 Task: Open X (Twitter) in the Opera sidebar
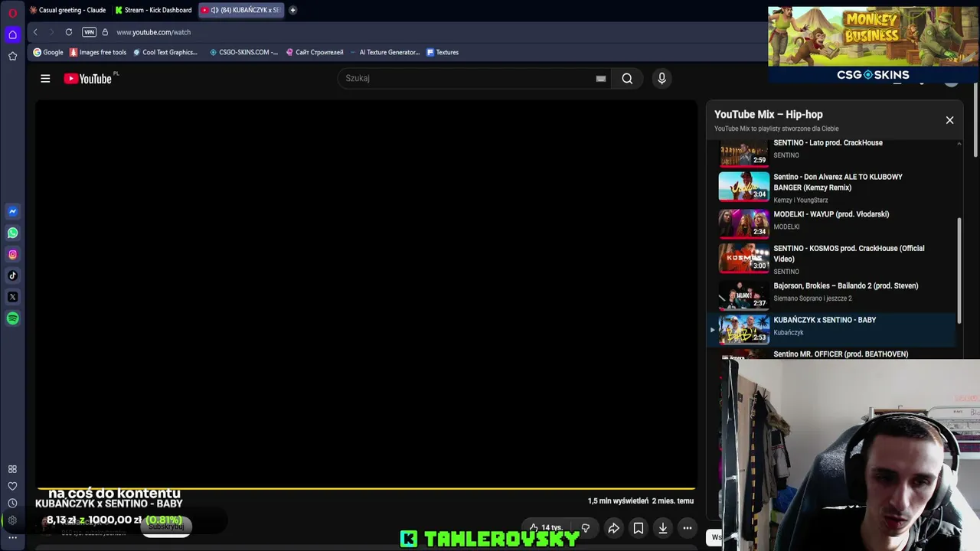[x=12, y=297]
